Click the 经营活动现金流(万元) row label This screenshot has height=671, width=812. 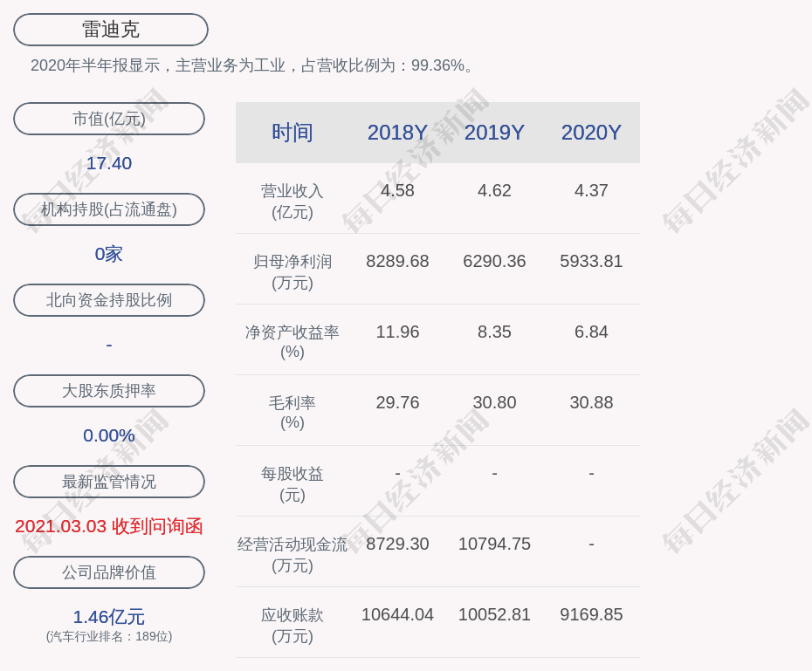292,555
